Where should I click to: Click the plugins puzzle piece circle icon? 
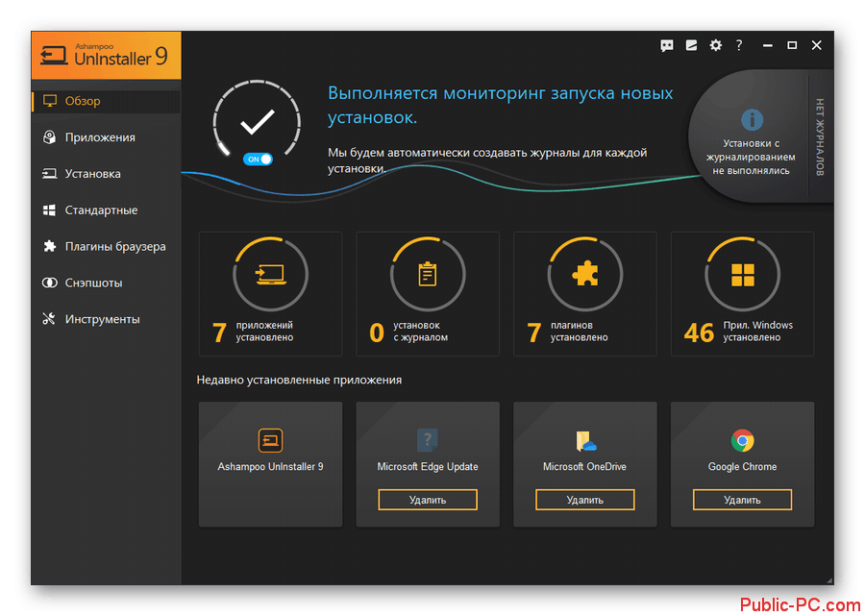click(584, 276)
